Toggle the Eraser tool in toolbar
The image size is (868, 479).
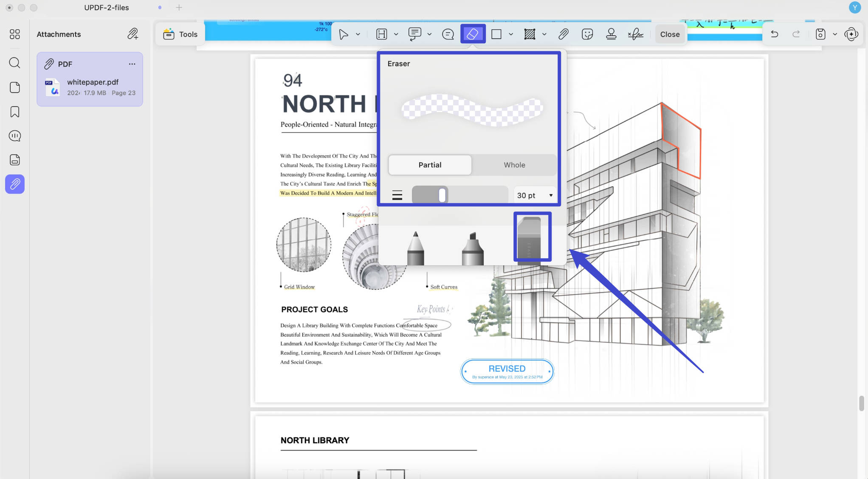pos(473,34)
